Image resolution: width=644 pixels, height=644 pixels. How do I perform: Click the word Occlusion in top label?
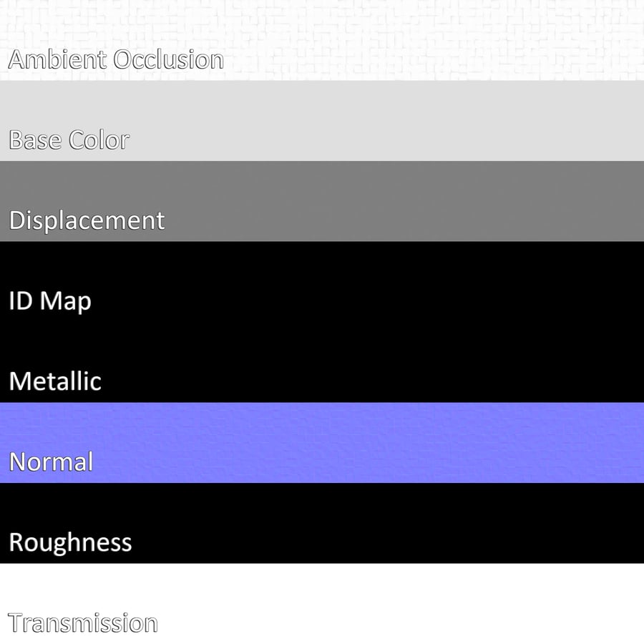pyautogui.click(x=169, y=59)
